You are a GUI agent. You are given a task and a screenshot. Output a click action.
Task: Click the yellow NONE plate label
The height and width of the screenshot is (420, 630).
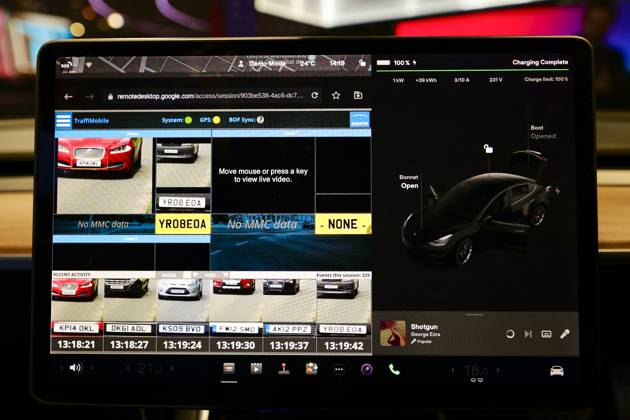tap(343, 224)
